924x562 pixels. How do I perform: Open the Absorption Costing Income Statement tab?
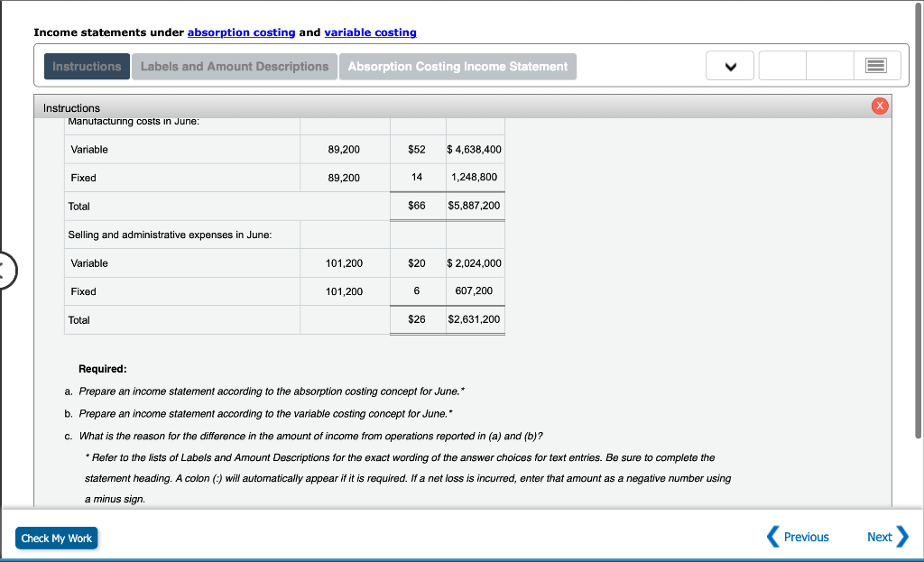pos(457,65)
